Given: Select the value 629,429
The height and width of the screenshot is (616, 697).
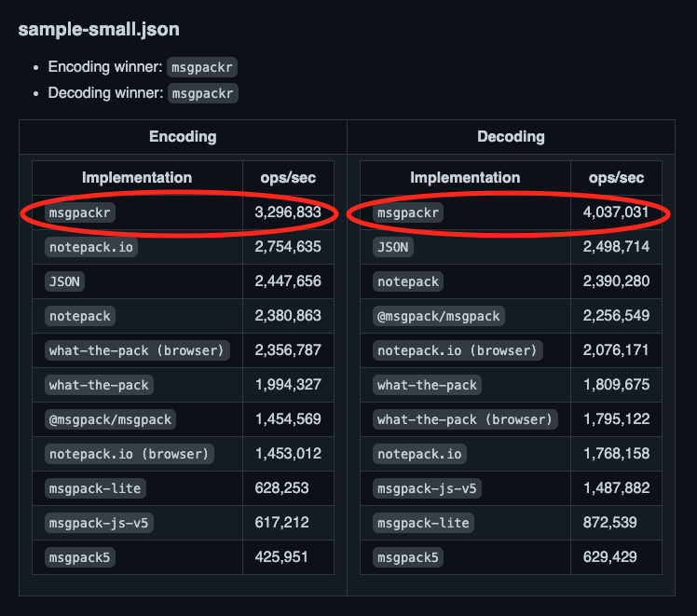Looking at the screenshot, I should [609, 557].
